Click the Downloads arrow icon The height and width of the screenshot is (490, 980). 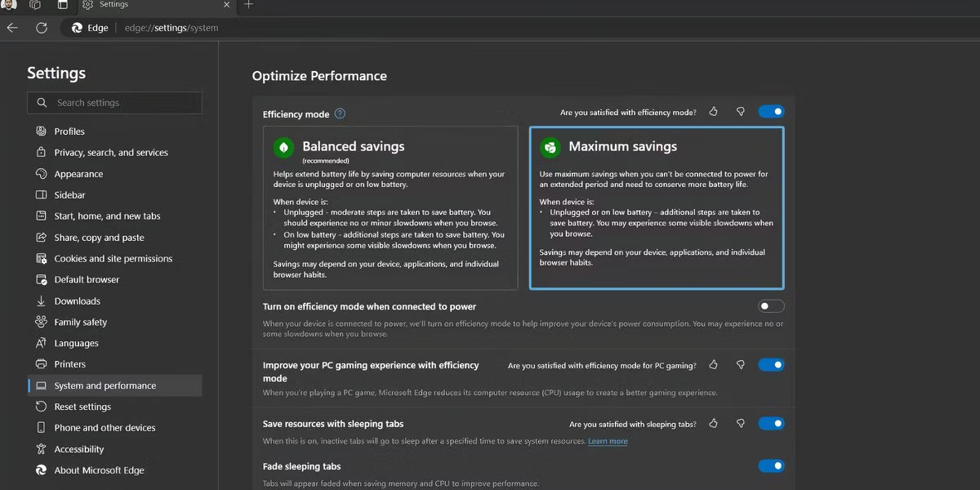tap(41, 301)
